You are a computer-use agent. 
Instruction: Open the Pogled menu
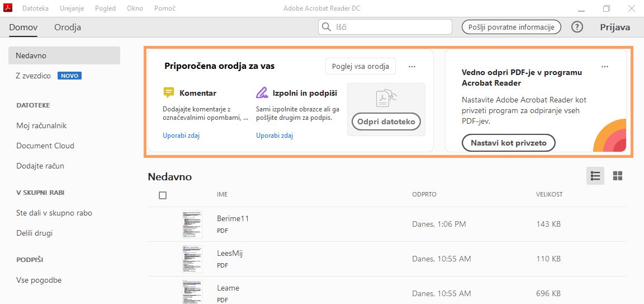pyautogui.click(x=105, y=8)
